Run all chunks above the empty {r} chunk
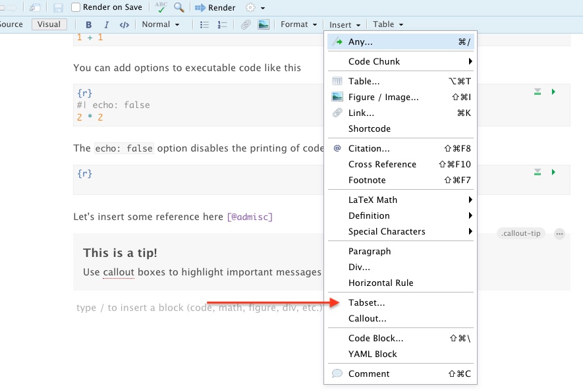Image resolution: width=583 pixels, height=392 pixels. (x=538, y=172)
